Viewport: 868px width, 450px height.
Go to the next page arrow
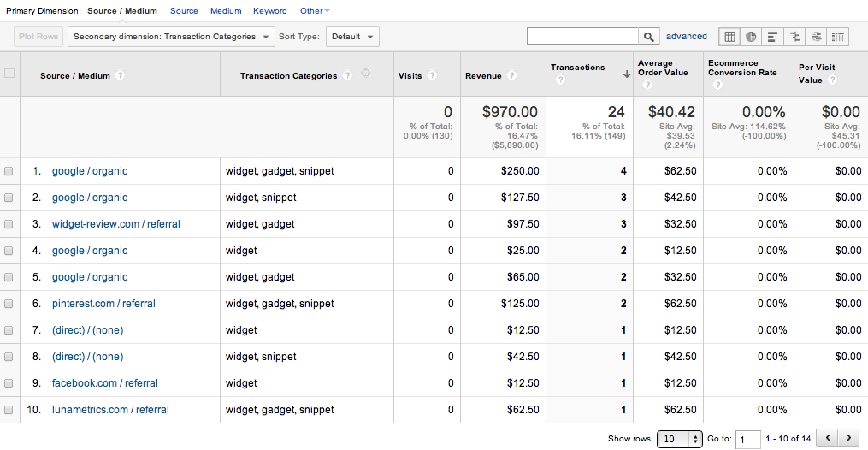[848, 438]
